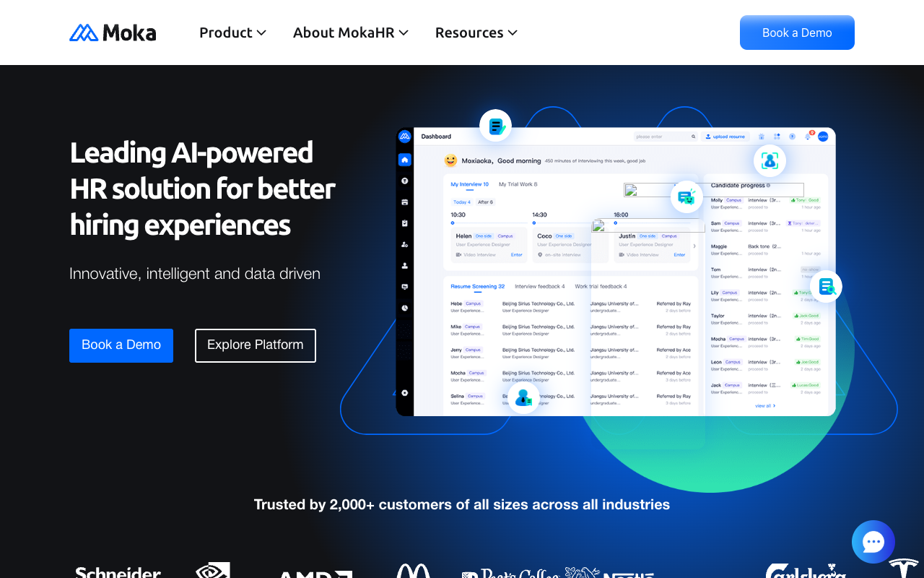Switch to Interview feedback tab
924x578 pixels.
pyautogui.click(x=539, y=286)
